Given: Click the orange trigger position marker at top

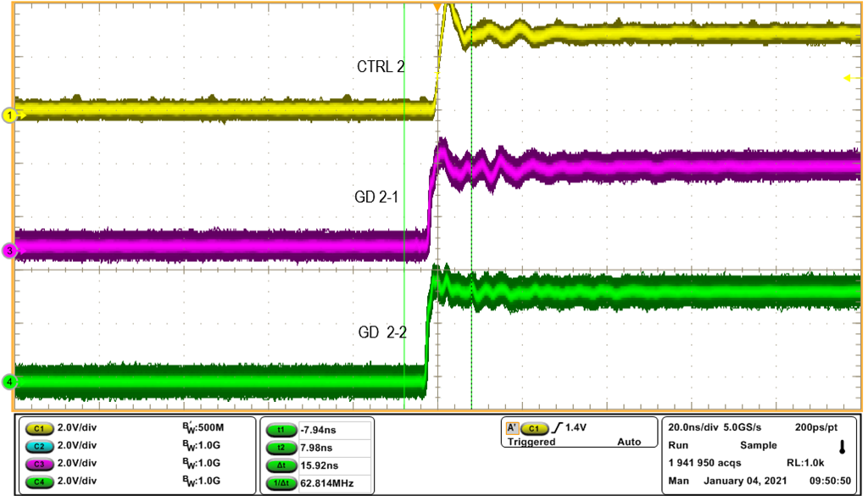Looking at the screenshot, I should (x=437, y=7).
